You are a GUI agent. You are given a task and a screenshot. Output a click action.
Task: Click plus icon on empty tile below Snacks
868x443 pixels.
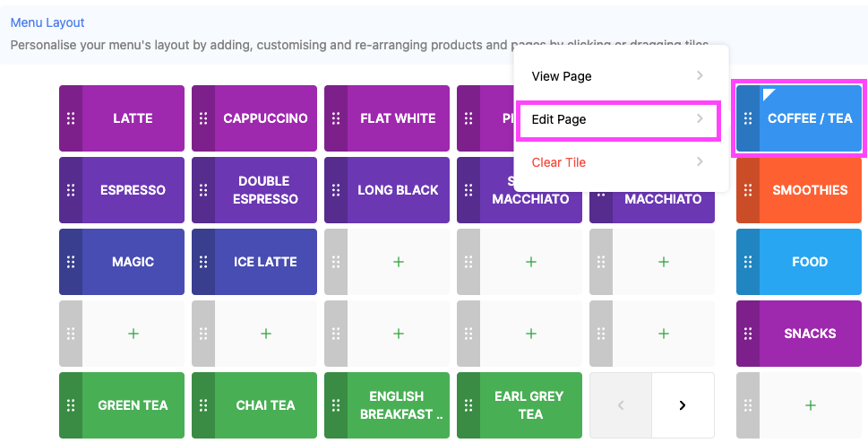(x=811, y=405)
